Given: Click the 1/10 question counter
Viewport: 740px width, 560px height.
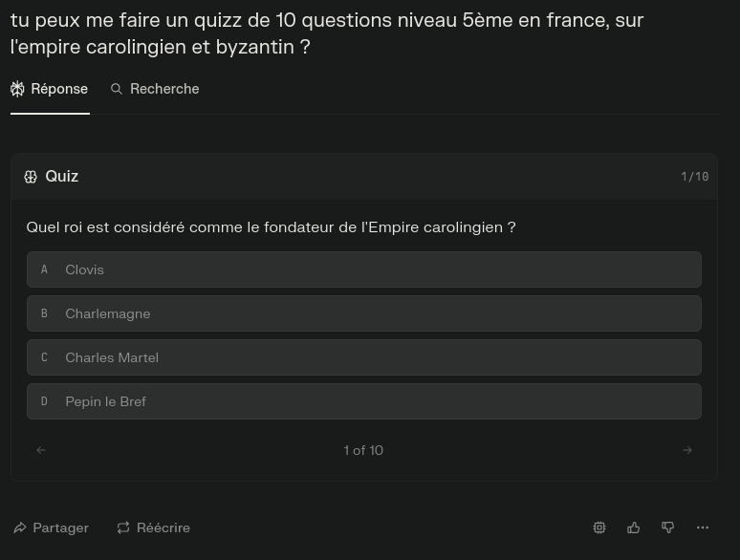Looking at the screenshot, I should (695, 177).
